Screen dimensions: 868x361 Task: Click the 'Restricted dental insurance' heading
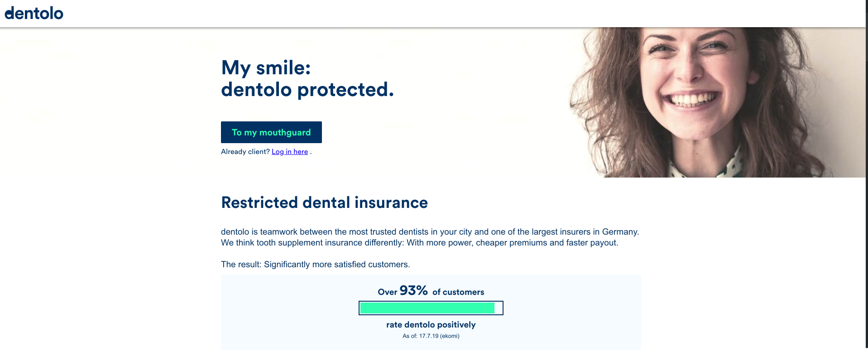point(324,202)
